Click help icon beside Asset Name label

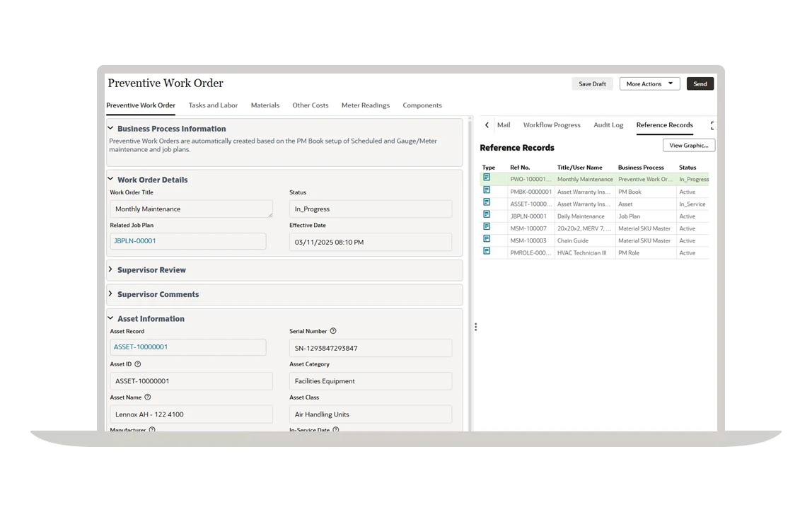[x=148, y=397]
